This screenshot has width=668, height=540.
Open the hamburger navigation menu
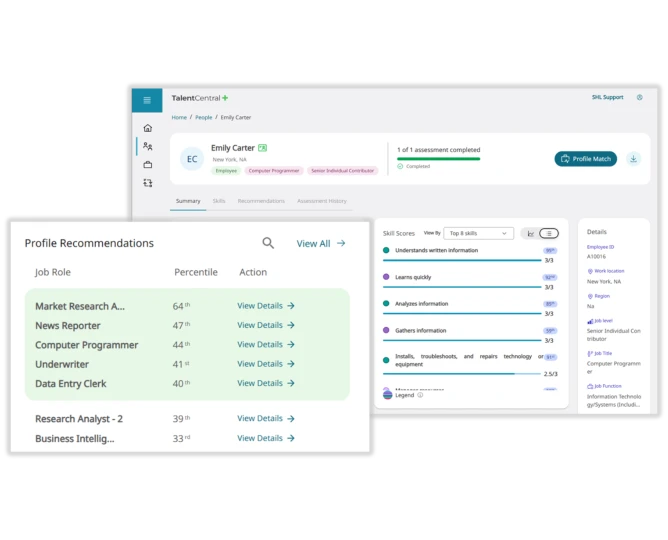(x=147, y=100)
